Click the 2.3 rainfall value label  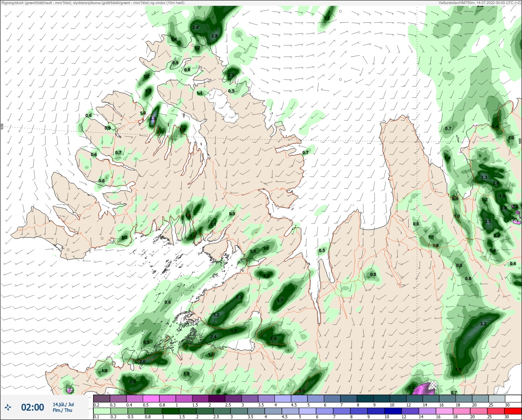[x=239, y=297]
